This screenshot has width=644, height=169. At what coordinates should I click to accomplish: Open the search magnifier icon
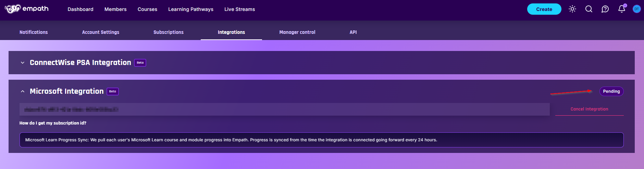[589, 9]
